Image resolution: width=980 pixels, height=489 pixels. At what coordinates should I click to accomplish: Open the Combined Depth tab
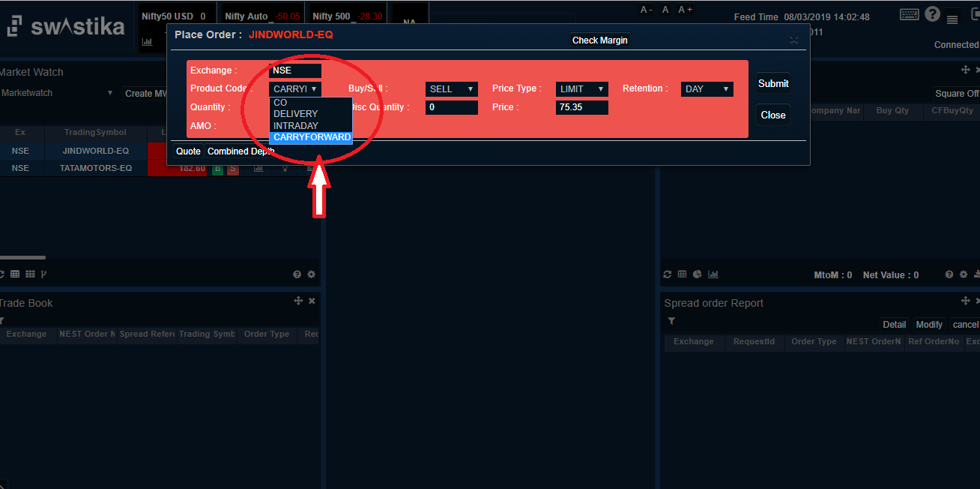tap(241, 151)
